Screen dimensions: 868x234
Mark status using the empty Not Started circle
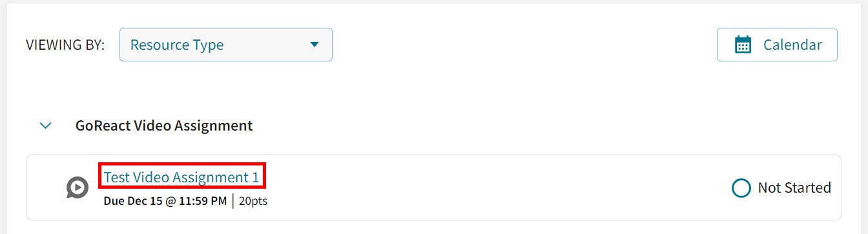click(741, 188)
